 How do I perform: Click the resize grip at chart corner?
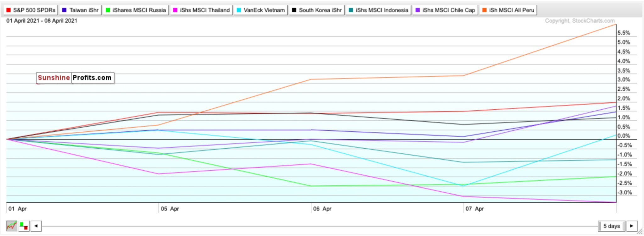[640, 232]
